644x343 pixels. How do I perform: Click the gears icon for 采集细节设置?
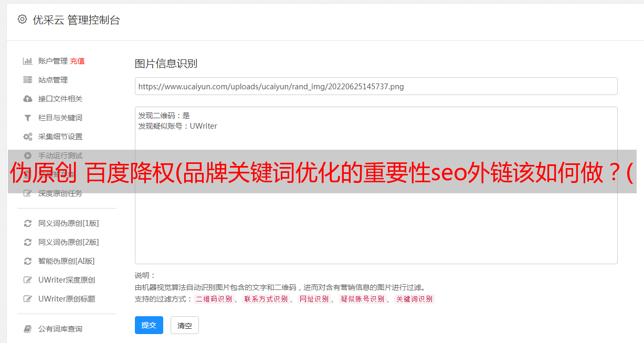click(x=28, y=137)
